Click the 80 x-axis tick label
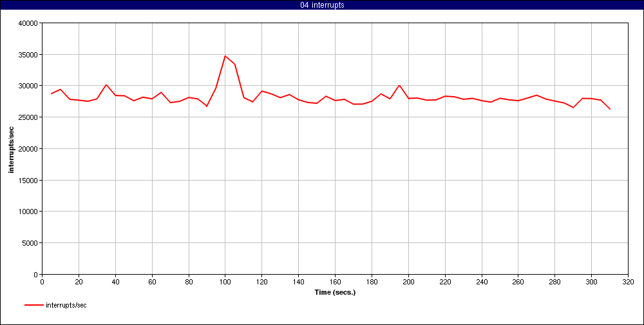This screenshot has width=644, height=325. pyautogui.click(x=189, y=282)
